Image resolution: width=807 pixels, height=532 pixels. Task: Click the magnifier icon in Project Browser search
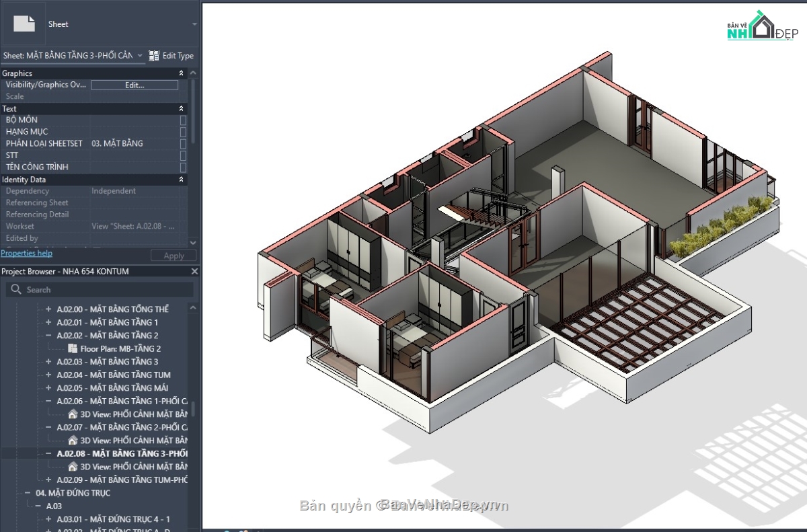tap(16, 290)
